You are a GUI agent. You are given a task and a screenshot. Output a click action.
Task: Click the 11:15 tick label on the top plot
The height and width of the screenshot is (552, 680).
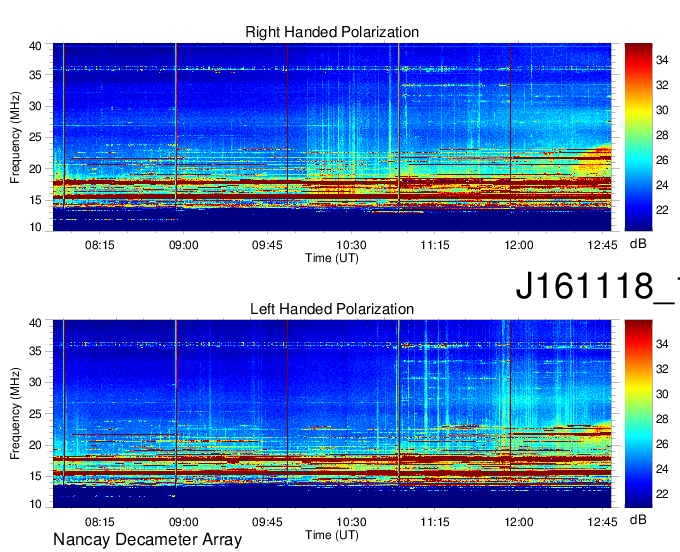click(435, 245)
